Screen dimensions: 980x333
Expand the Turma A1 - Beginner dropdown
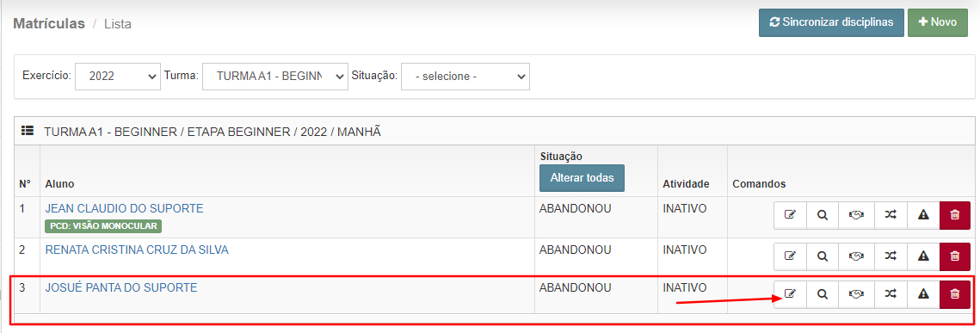click(275, 77)
